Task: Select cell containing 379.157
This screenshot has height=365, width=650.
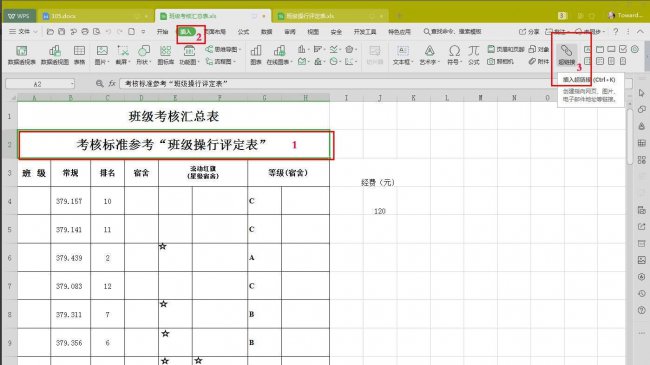Action: coord(70,201)
